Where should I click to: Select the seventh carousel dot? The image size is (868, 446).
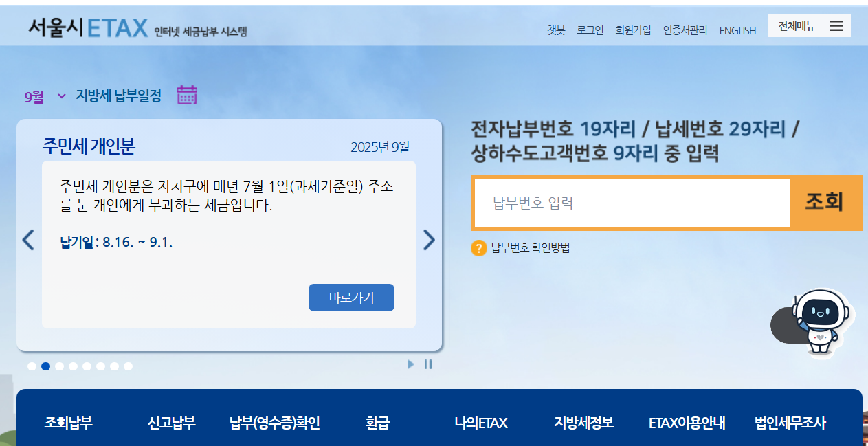pos(114,366)
